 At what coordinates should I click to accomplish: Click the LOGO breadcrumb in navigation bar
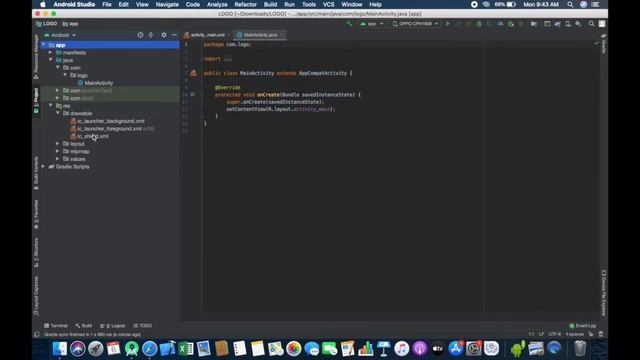[47, 24]
